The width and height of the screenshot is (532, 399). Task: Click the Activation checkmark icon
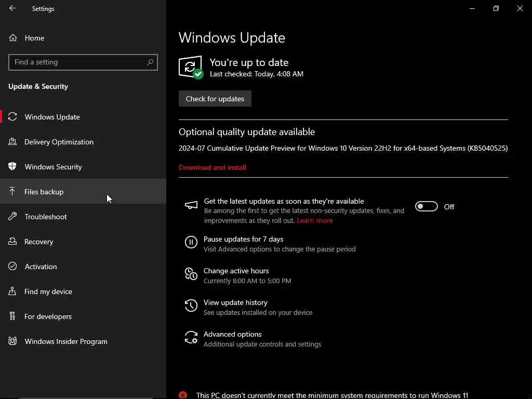[12, 266]
